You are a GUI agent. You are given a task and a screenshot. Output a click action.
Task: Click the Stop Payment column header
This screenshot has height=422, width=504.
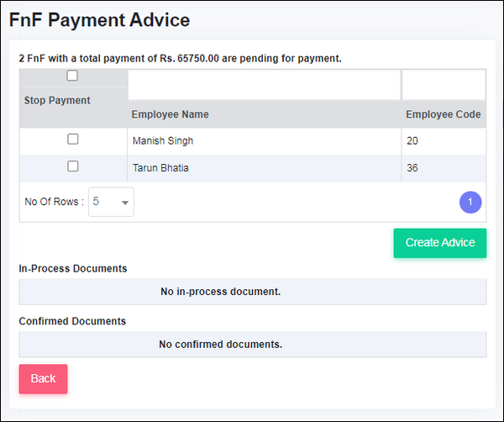tap(57, 100)
